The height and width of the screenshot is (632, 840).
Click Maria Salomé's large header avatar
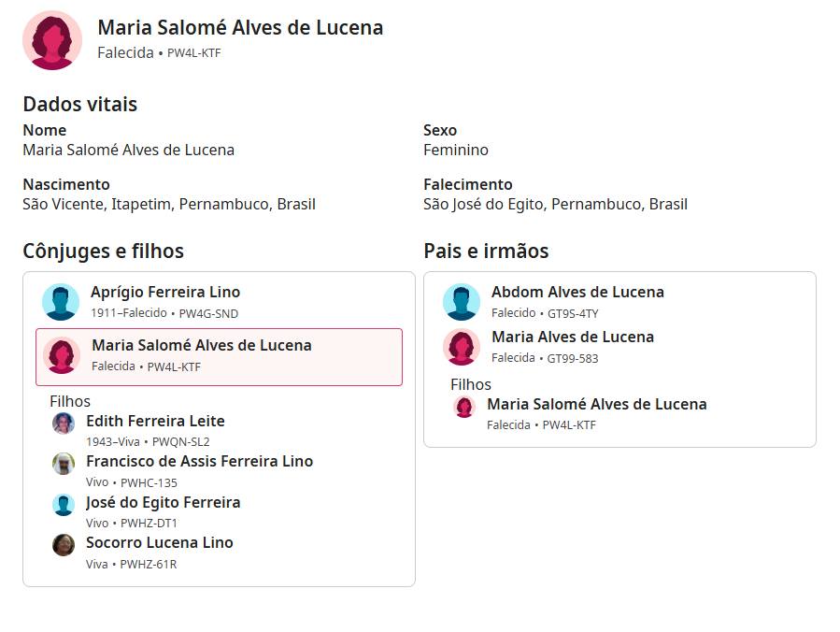click(52, 40)
